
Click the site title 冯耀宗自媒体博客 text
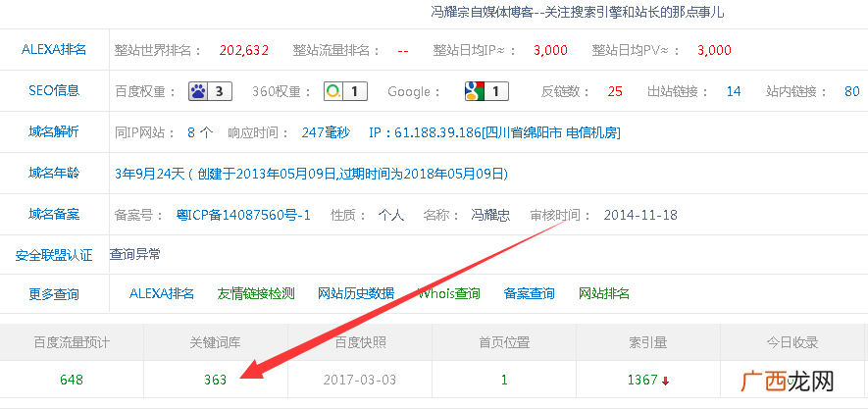click(x=483, y=12)
